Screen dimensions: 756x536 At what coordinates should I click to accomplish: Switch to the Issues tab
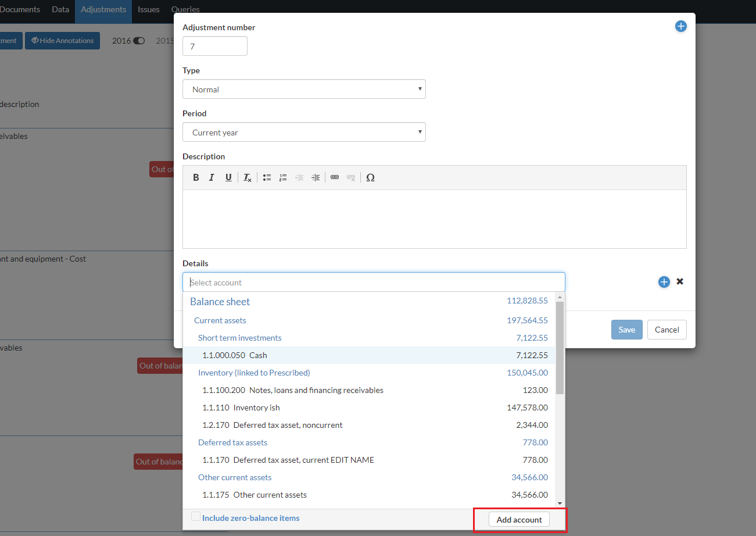tap(148, 9)
